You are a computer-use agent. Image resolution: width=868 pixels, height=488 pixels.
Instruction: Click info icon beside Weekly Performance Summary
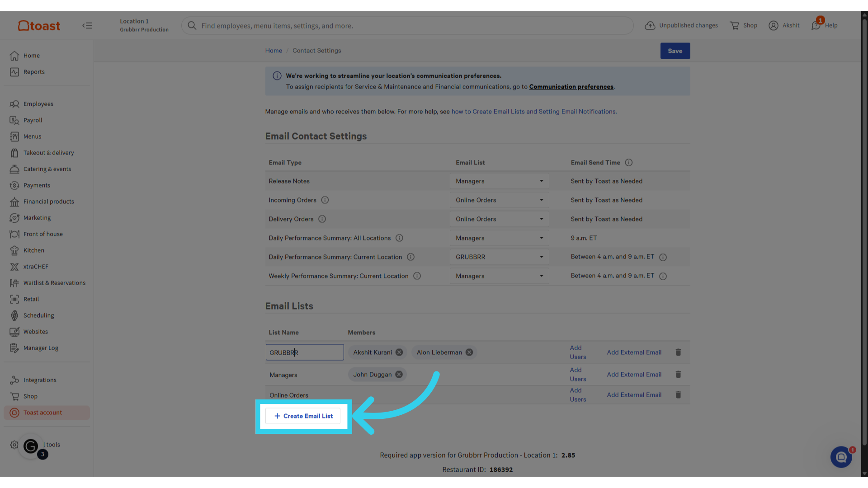click(x=417, y=276)
